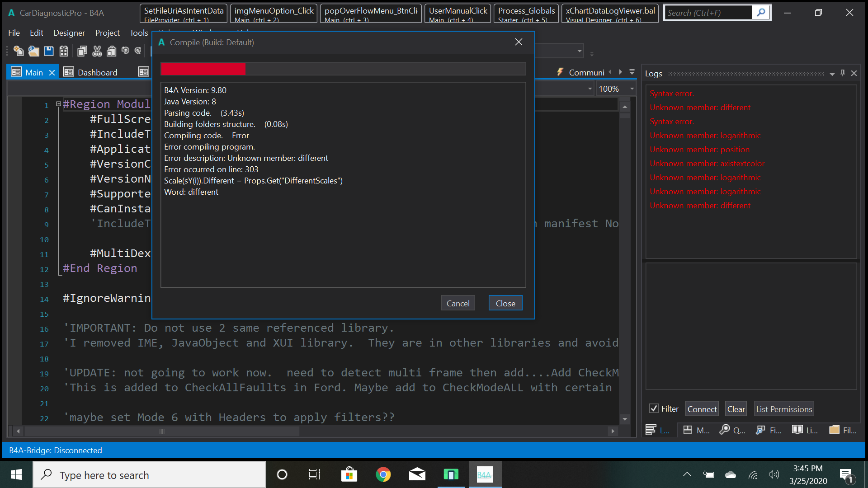The height and width of the screenshot is (488, 868).
Task: Expand the Logs panel options dropdown arrow
Action: [x=832, y=74]
